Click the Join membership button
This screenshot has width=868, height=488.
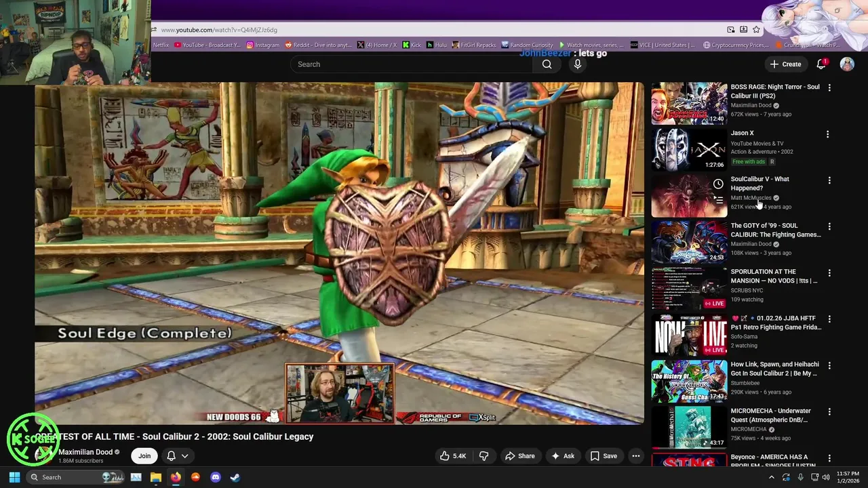pos(144,456)
